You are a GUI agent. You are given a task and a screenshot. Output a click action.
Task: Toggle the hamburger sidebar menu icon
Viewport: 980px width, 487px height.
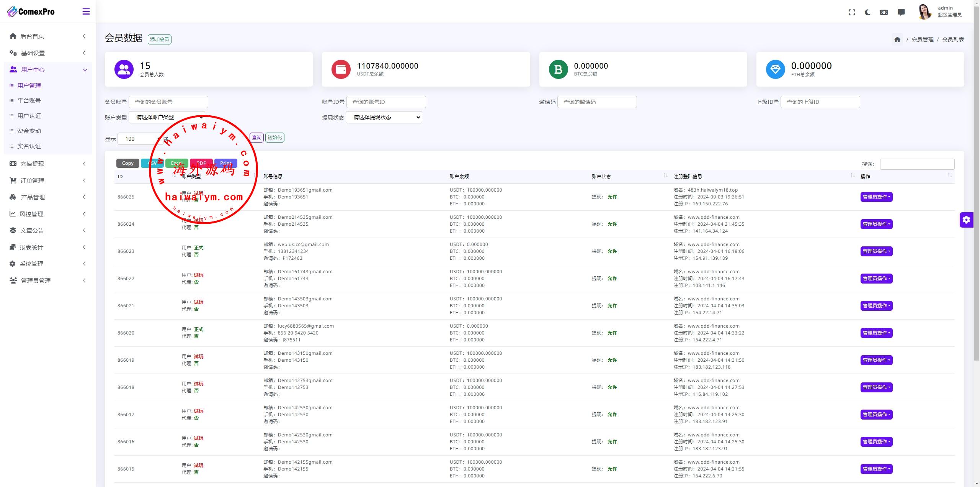click(x=86, y=11)
